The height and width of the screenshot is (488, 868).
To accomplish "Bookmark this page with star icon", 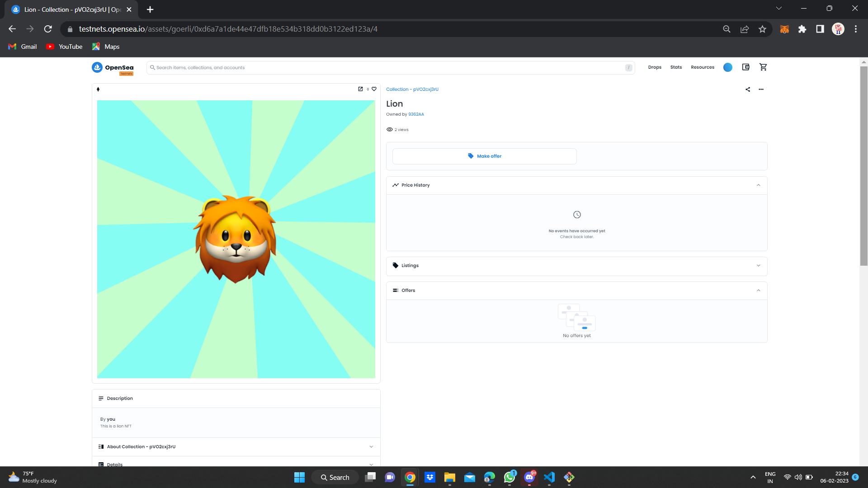I will (762, 29).
